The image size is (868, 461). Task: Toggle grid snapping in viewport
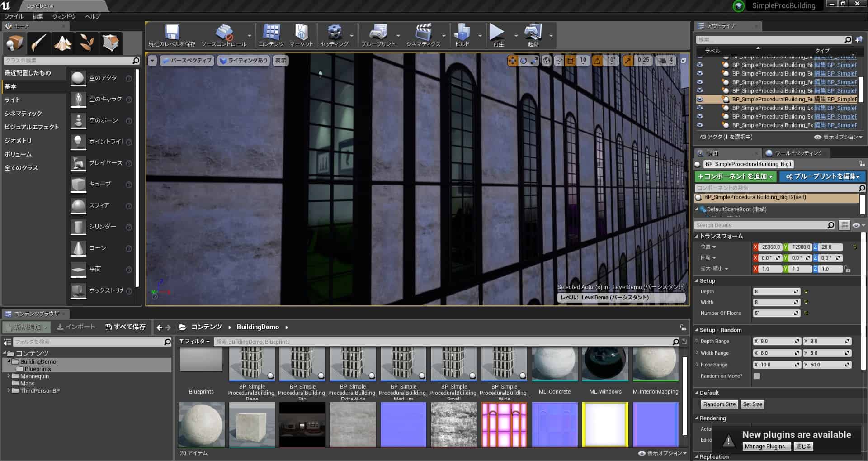tap(570, 60)
